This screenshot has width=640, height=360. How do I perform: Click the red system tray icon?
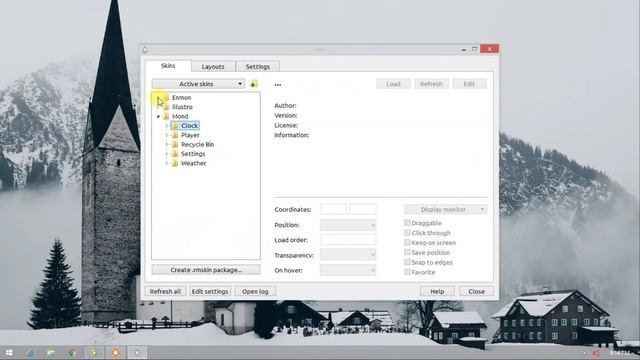[596, 353]
